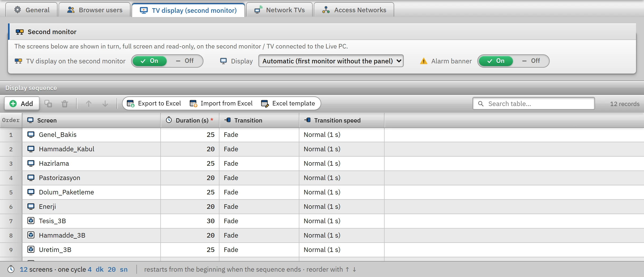Viewport: 644px width, 277px height.
Task: Click the Screen column header
Action: pos(91,120)
